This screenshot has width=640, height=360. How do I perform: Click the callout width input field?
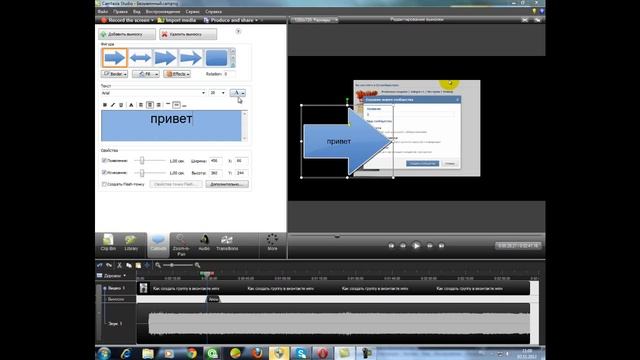coord(215,161)
